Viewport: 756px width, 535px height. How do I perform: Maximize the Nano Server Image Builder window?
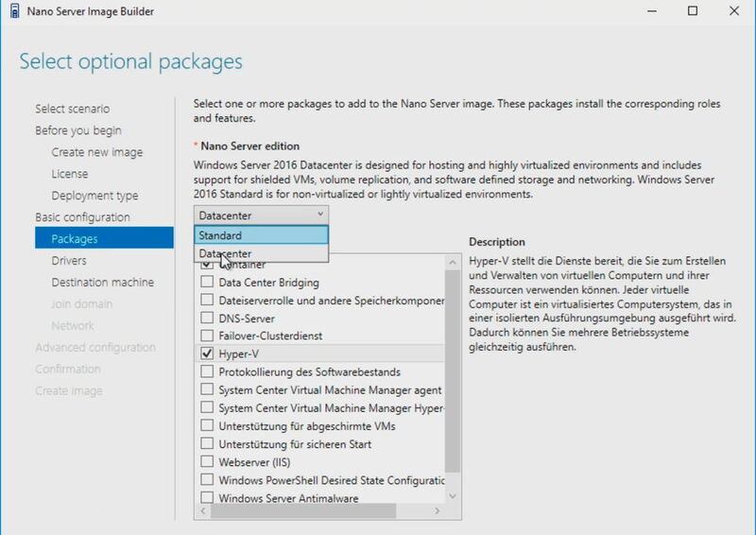point(693,10)
